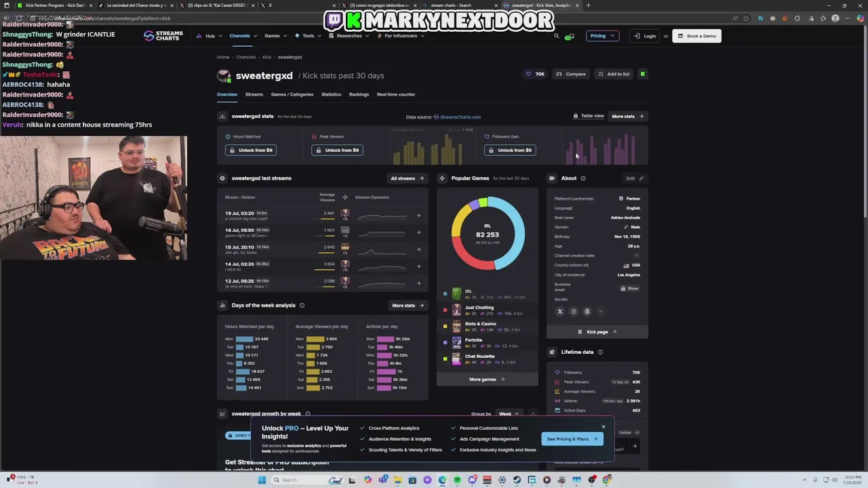
Task: Click the Edit link in About panel
Action: [634, 178]
